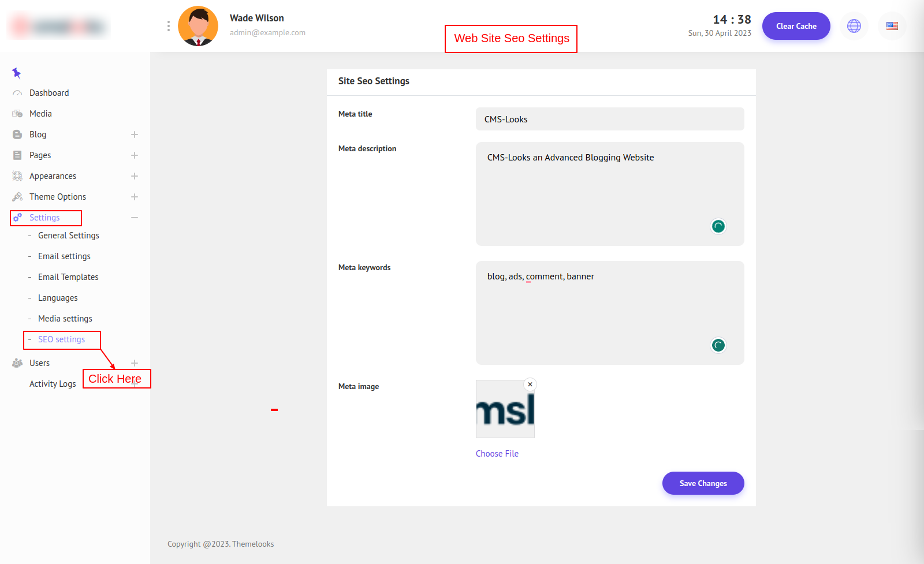
Task: Click Wade Wilson's profile avatar
Action: coord(198,26)
